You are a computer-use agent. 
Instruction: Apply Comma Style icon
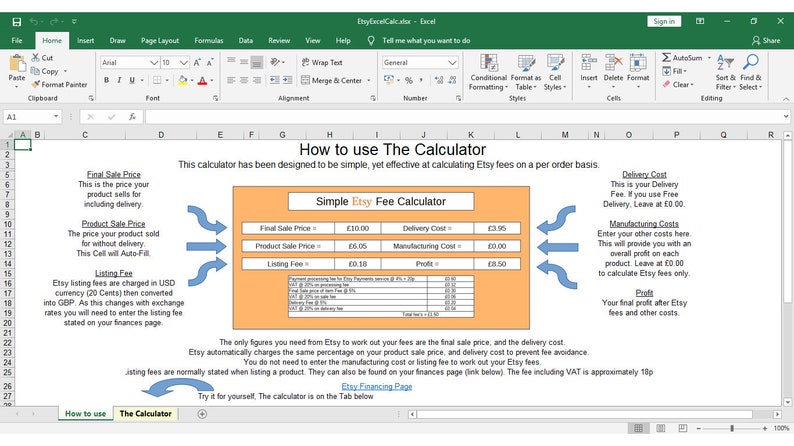click(x=421, y=80)
